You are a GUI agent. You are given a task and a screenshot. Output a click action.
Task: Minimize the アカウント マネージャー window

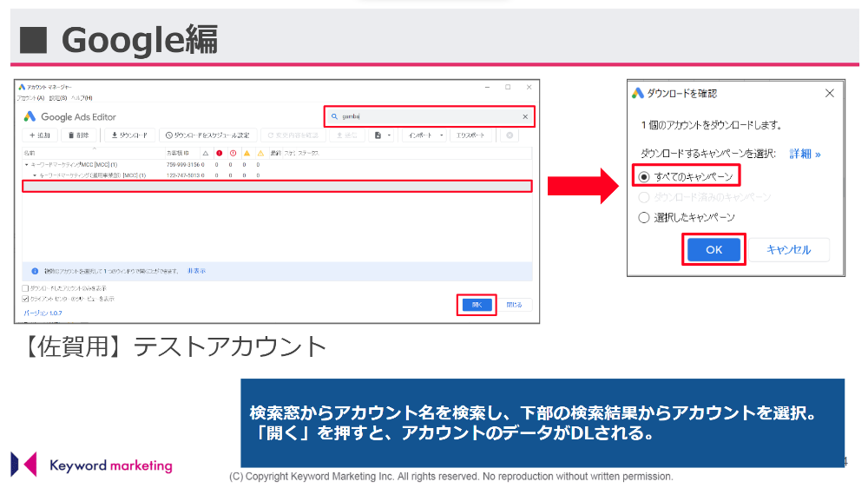487,87
